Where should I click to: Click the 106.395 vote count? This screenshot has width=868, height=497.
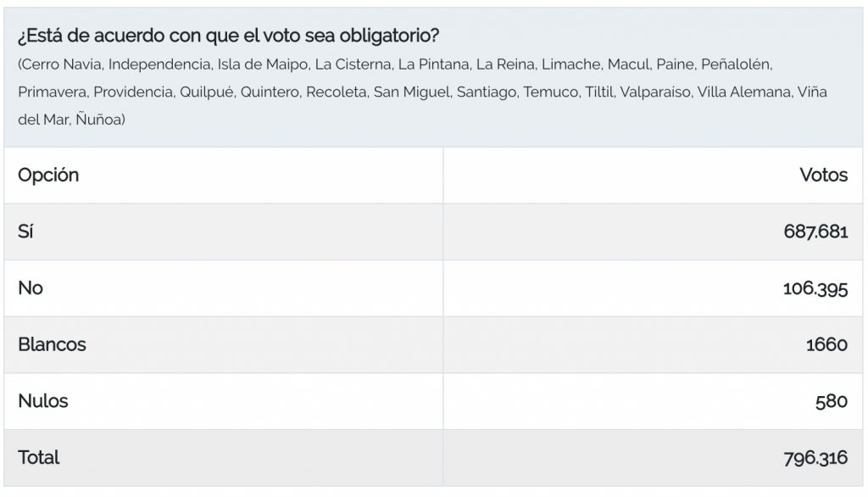pos(815,288)
